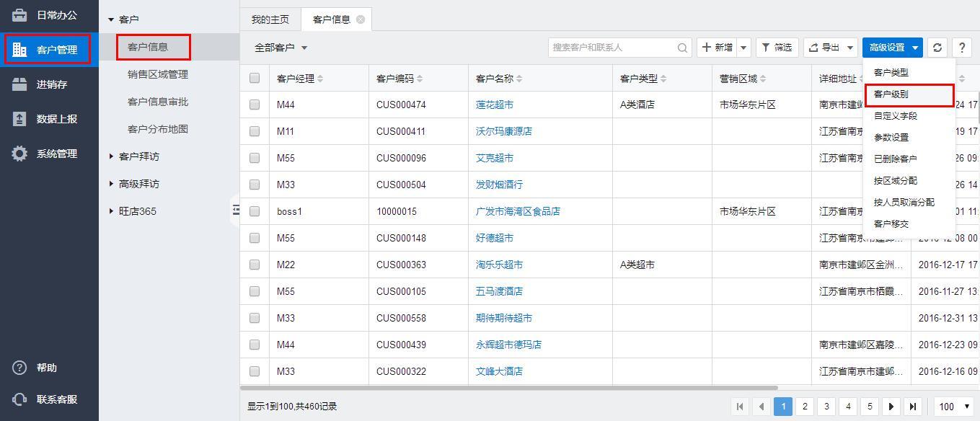
Task: Expand the 全部客户 filter dropdown
Action: [281, 48]
